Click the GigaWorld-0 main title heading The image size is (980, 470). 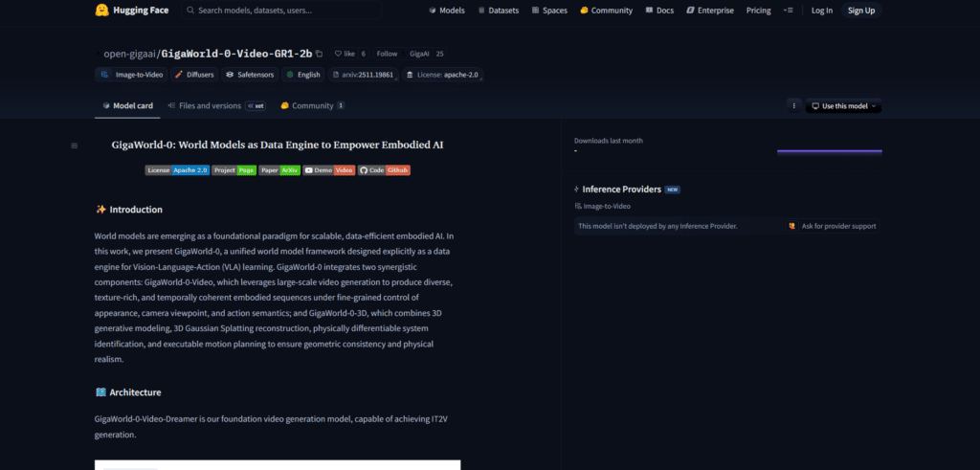[278, 145]
